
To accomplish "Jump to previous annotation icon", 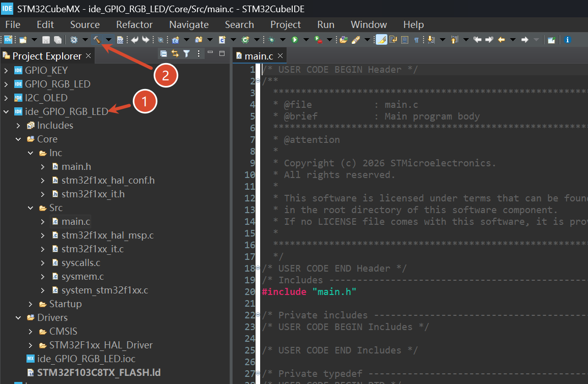I will click(x=455, y=40).
